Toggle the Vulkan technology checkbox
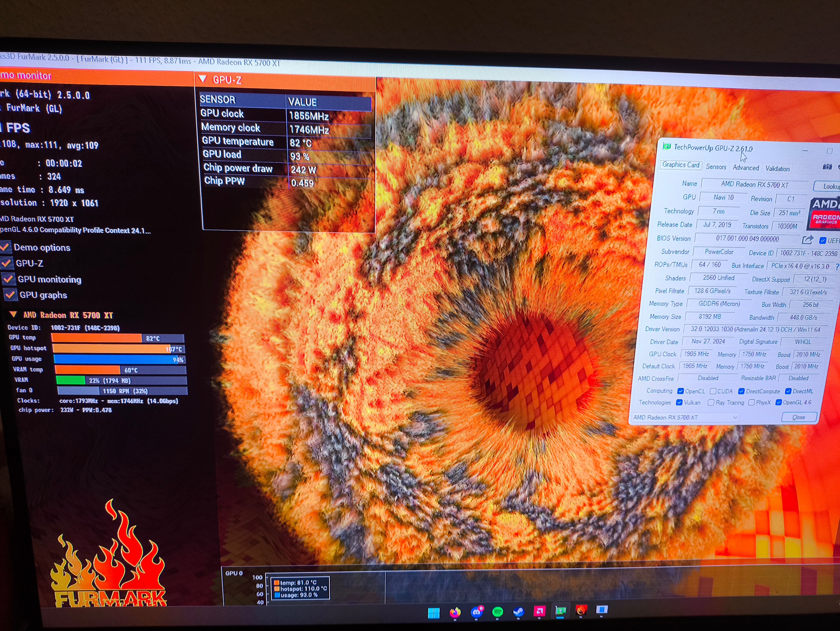Image resolution: width=840 pixels, height=631 pixels. (679, 402)
